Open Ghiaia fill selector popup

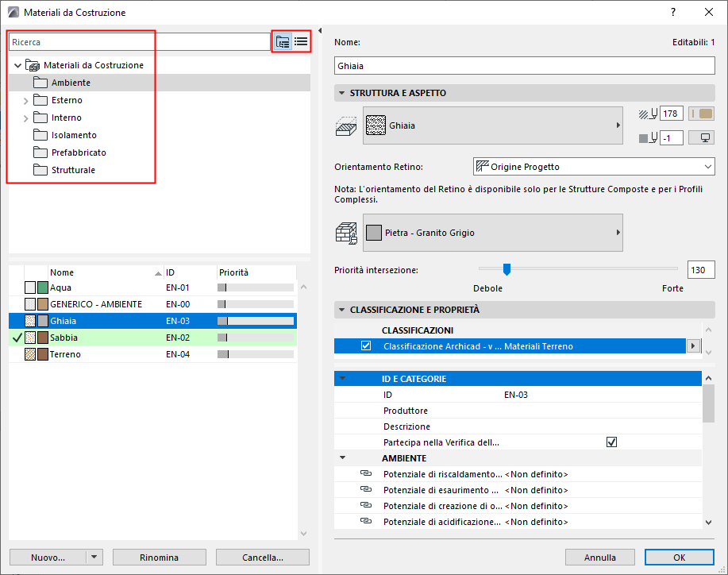492,125
